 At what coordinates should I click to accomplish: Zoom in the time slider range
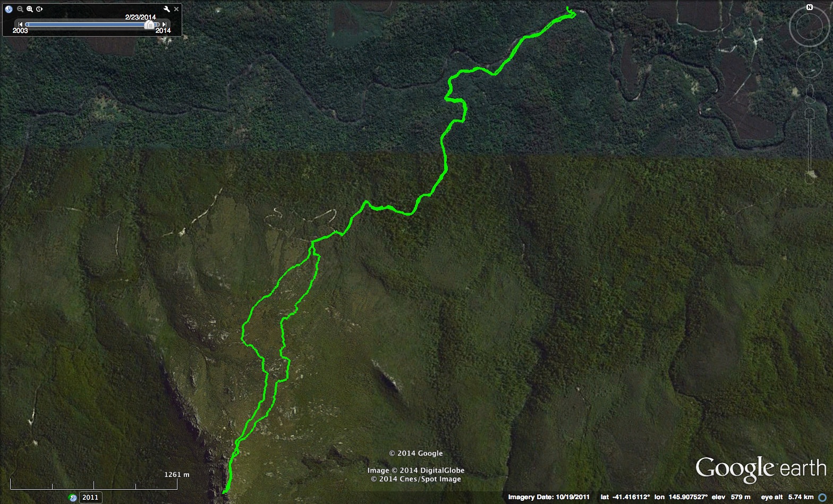point(30,9)
